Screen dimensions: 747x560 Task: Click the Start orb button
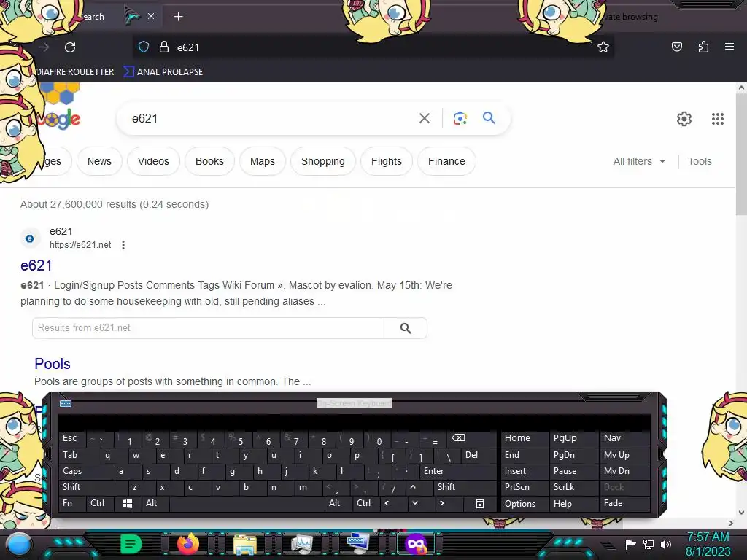click(18, 544)
